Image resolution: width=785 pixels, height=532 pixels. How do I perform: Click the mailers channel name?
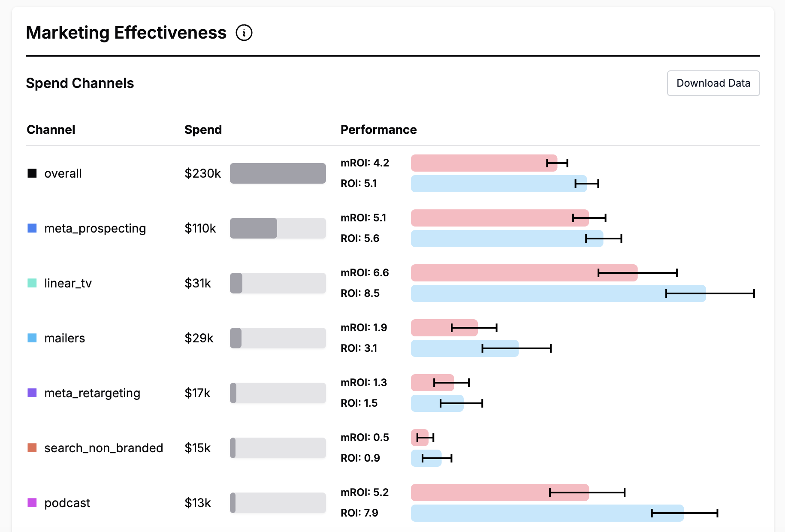pyautogui.click(x=65, y=338)
